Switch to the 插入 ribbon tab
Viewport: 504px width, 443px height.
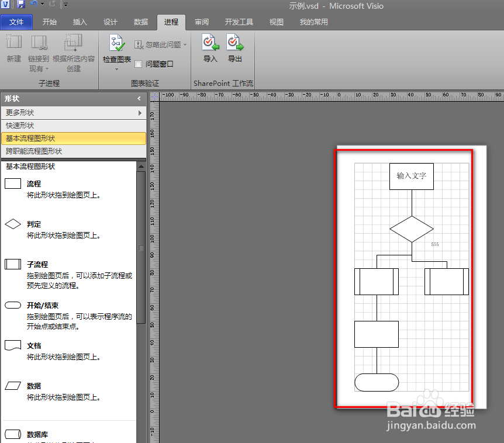(x=80, y=22)
